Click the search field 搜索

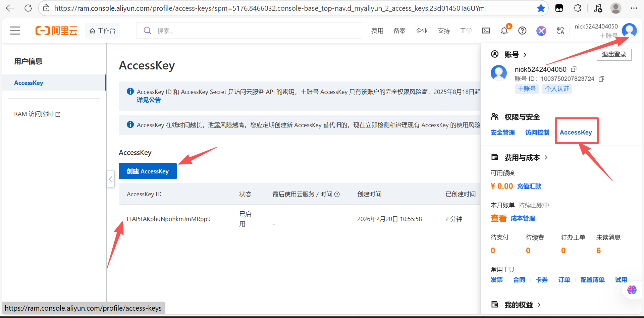pos(249,31)
